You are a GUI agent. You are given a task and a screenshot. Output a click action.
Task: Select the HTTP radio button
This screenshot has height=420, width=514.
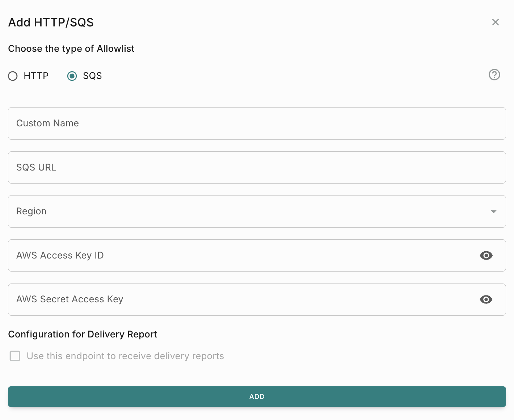(x=13, y=76)
